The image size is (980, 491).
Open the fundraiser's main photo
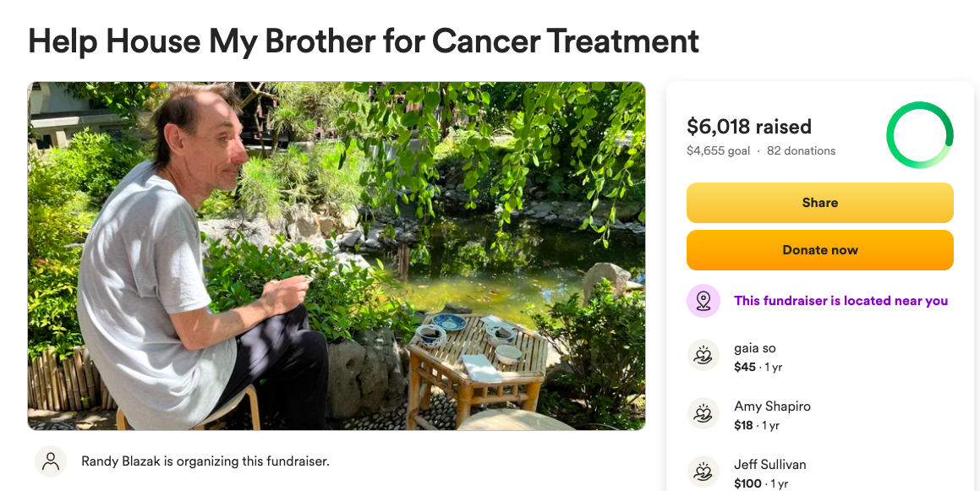[x=337, y=256]
